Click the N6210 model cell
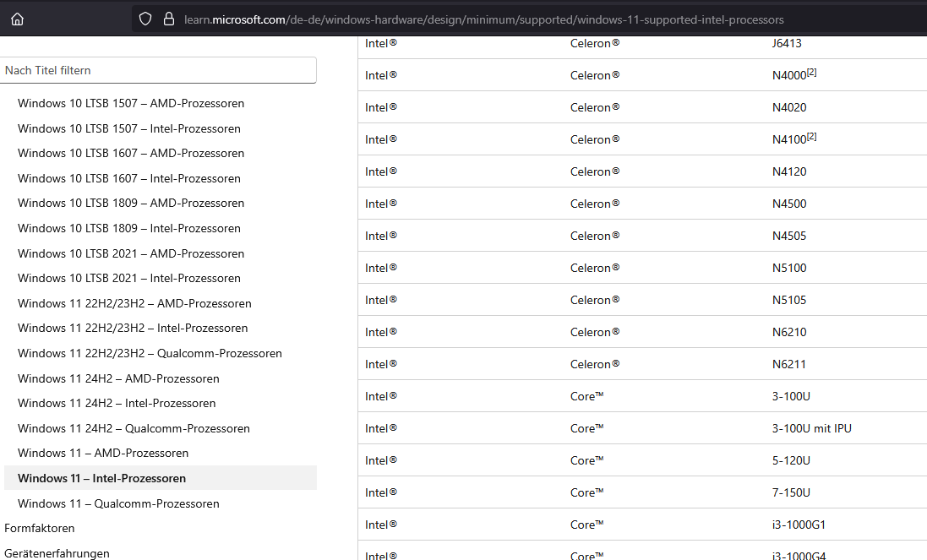 (x=789, y=332)
